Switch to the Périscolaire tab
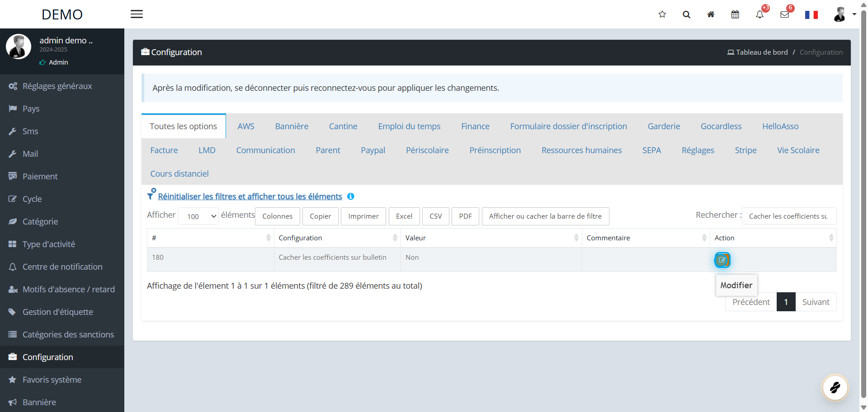Screen dimensions: 868x412 pyautogui.click(x=427, y=150)
